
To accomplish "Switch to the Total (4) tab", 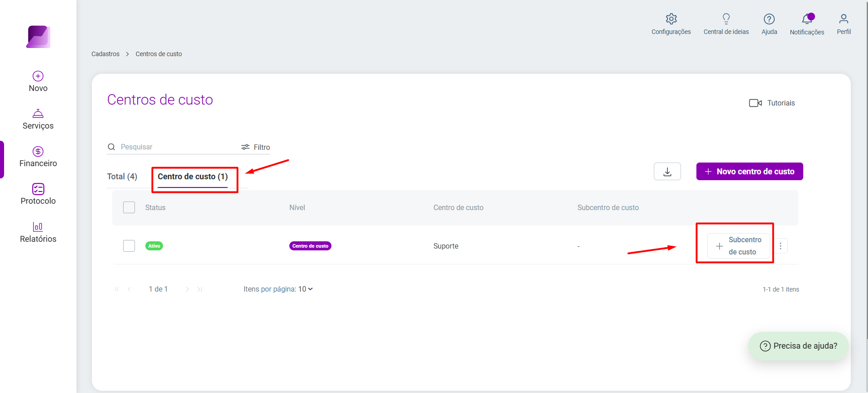I will pos(122,177).
